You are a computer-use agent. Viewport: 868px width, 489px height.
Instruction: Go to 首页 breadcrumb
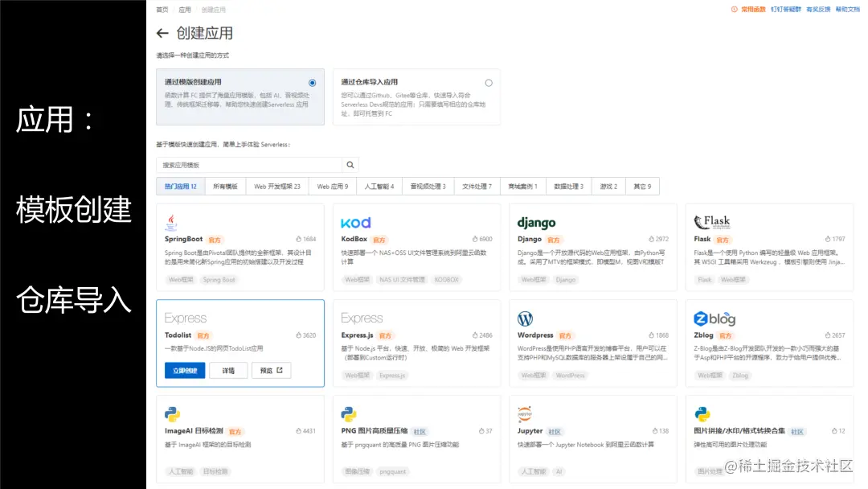(162, 10)
